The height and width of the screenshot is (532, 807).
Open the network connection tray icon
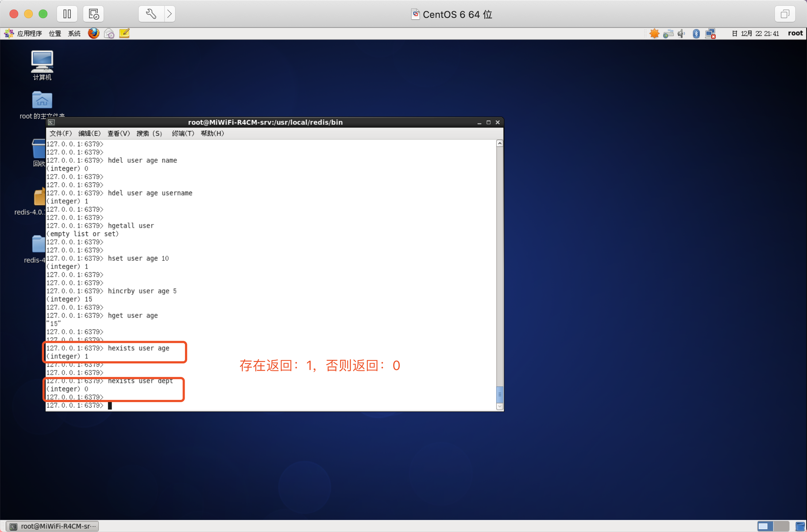[x=710, y=34]
